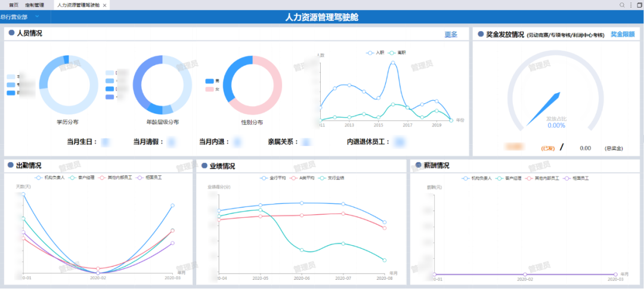Open the three-dot more options menu

click(x=631, y=5)
